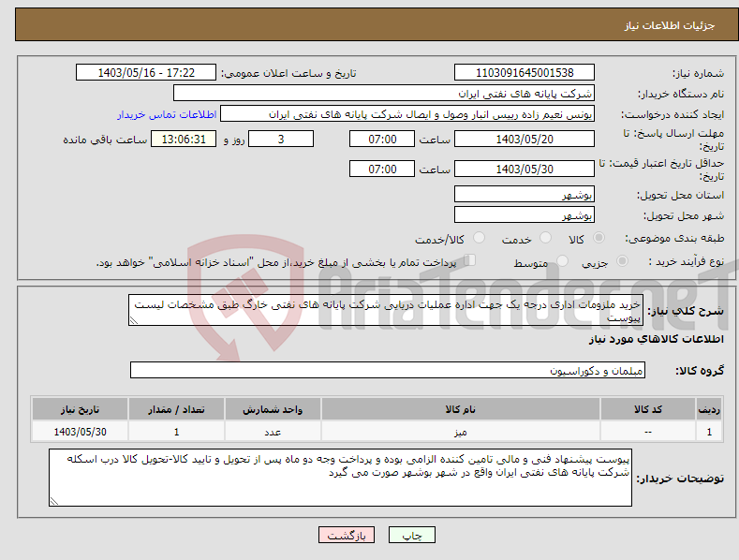Click the گروه کالا field
Image resolution: width=739 pixels, height=560 pixels.
point(388,371)
